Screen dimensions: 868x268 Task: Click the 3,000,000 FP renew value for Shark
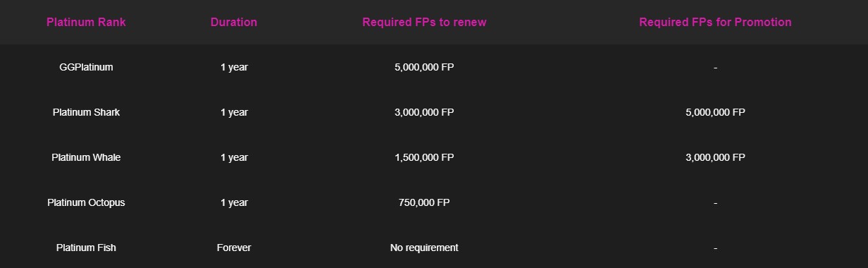(x=424, y=112)
